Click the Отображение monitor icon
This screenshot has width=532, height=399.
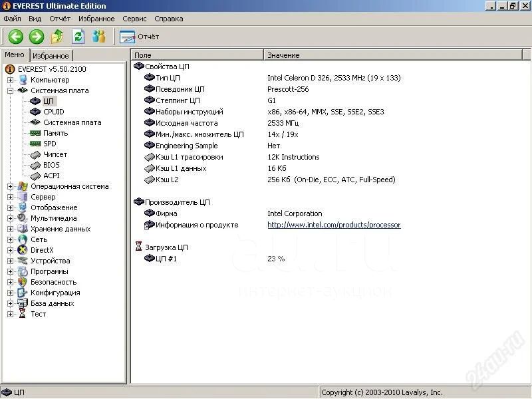tap(23, 207)
